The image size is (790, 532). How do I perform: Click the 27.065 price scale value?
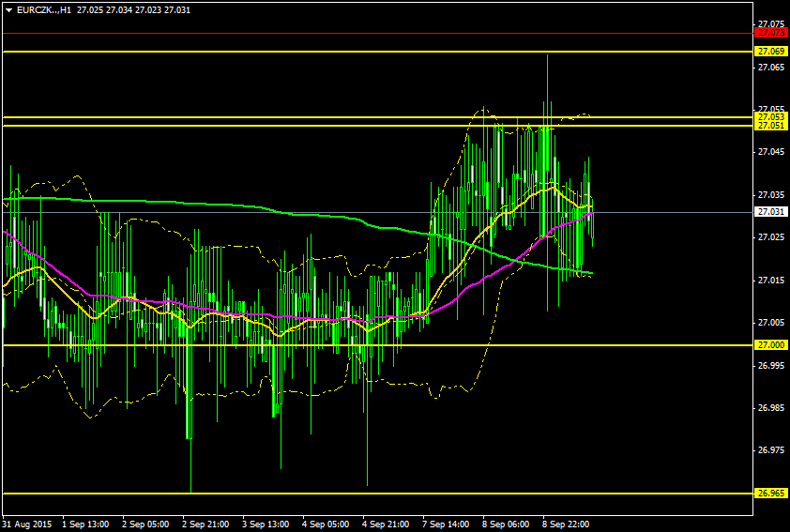tap(771, 67)
